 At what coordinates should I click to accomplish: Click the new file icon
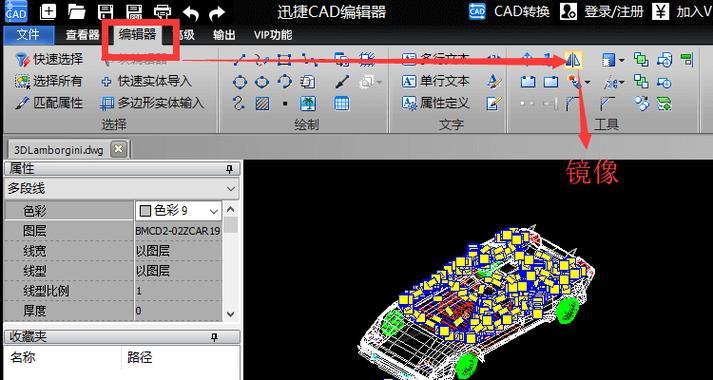pos(48,11)
